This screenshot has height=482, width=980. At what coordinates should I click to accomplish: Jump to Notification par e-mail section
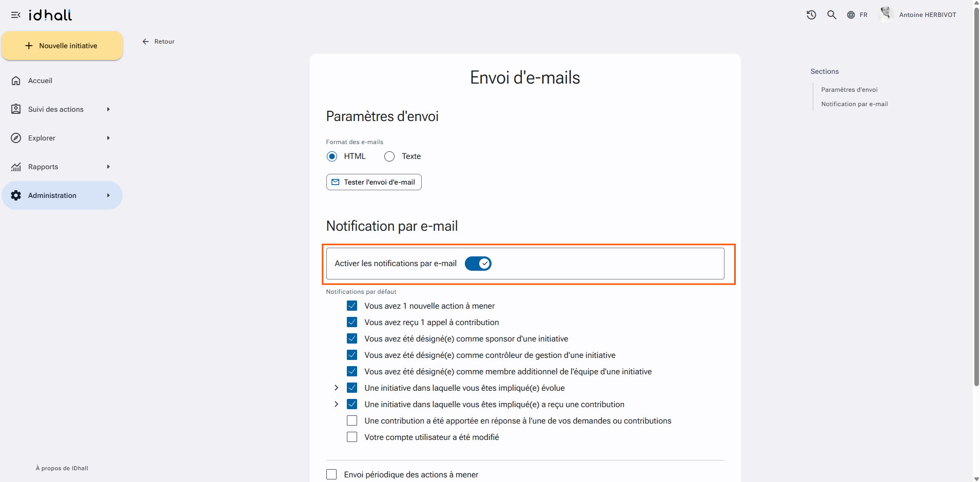pos(854,104)
